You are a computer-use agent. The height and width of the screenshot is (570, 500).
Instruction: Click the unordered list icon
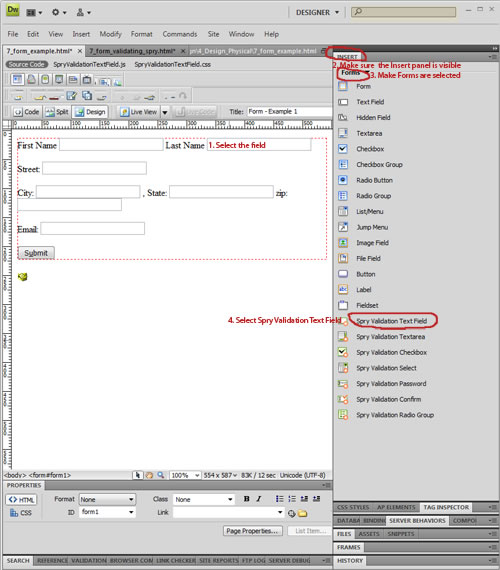[x=279, y=499]
